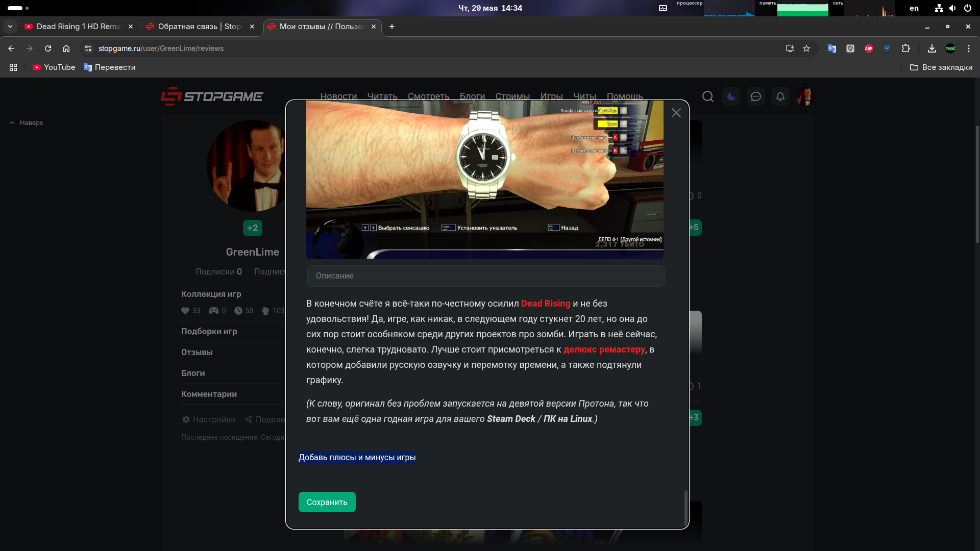Open browser profile avatar
Image resolution: width=980 pixels, height=551 pixels.
[x=950, y=48]
